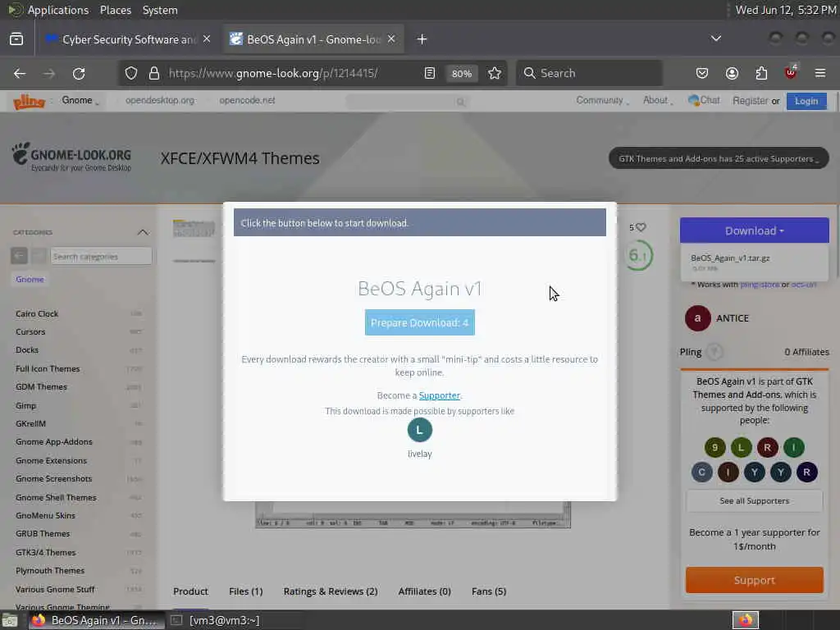Open the extensions puzzle icon
This screenshot has height=630, width=840.
(761, 73)
